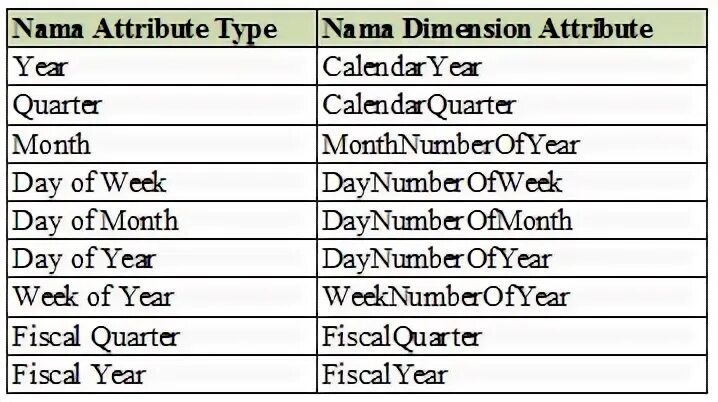Select the CalendarYear cell
The image size is (718, 402).
point(512,66)
